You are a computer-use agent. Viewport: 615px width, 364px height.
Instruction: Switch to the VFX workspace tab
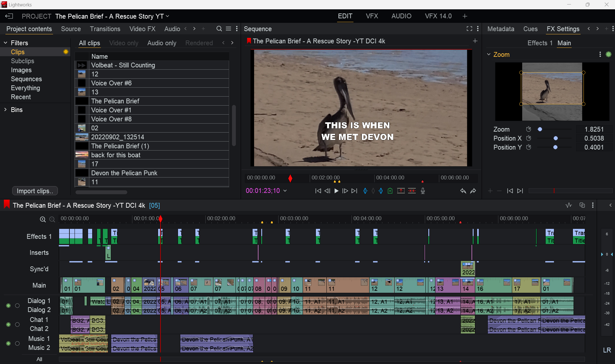[x=372, y=16]
